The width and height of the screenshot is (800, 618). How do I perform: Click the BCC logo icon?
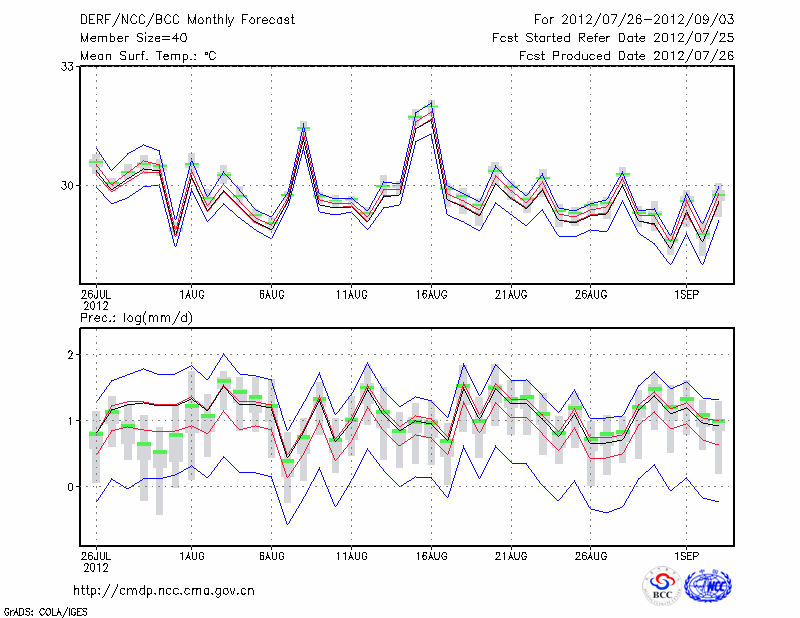click(662, 586)
